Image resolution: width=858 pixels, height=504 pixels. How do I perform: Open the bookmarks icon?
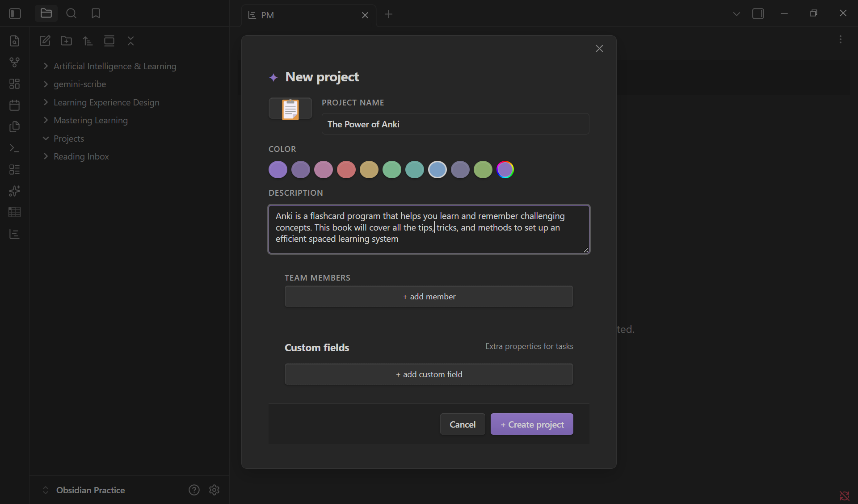tap(96, 13)
